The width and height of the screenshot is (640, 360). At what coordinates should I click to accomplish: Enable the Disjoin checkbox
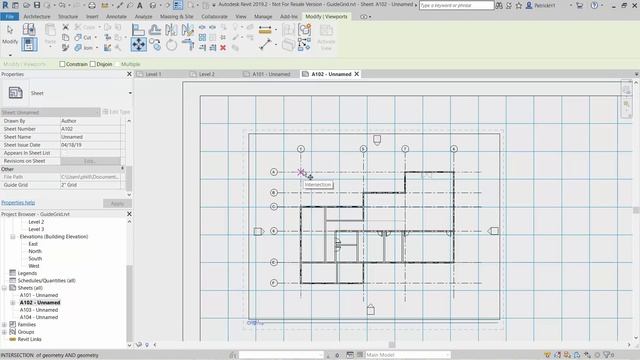pos(93,64)
